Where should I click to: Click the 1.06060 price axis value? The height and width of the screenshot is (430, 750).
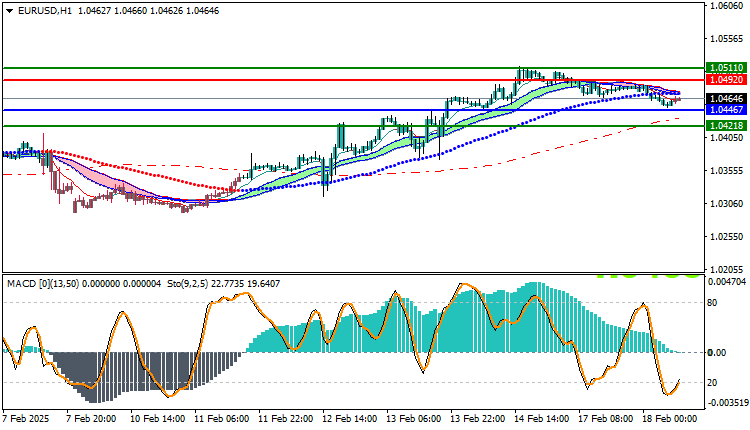(x=727, y=6)
